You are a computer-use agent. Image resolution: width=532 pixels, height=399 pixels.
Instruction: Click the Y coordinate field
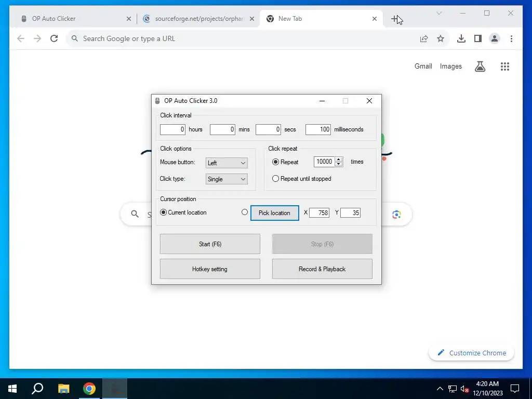pos(350,212)
